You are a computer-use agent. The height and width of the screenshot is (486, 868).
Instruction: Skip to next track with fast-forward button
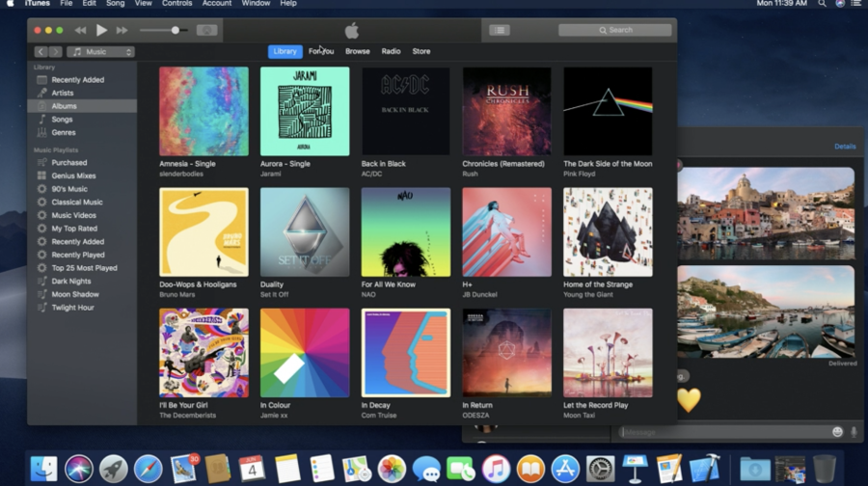click(x=122, y=30)
